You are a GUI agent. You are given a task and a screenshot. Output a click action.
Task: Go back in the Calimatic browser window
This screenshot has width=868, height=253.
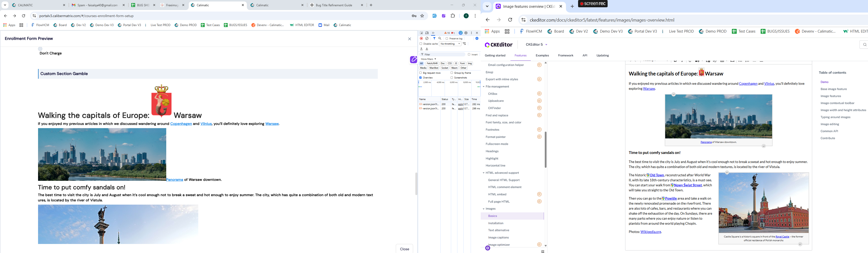[6, 16]
